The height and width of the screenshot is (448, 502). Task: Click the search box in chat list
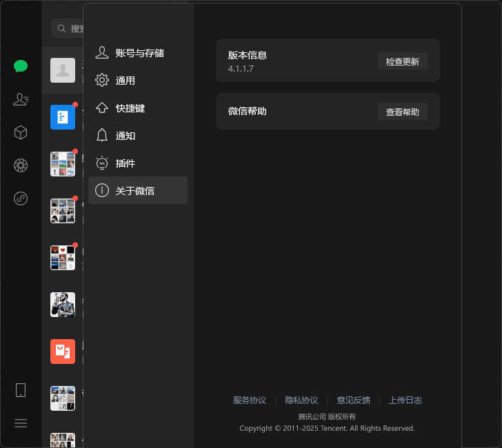pos(69,28)
